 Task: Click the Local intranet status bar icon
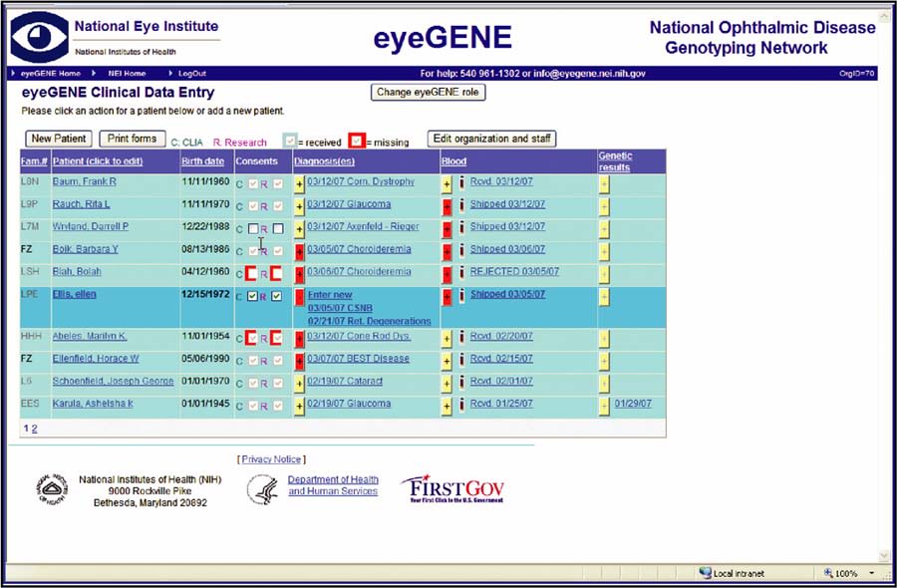[706, 573]
